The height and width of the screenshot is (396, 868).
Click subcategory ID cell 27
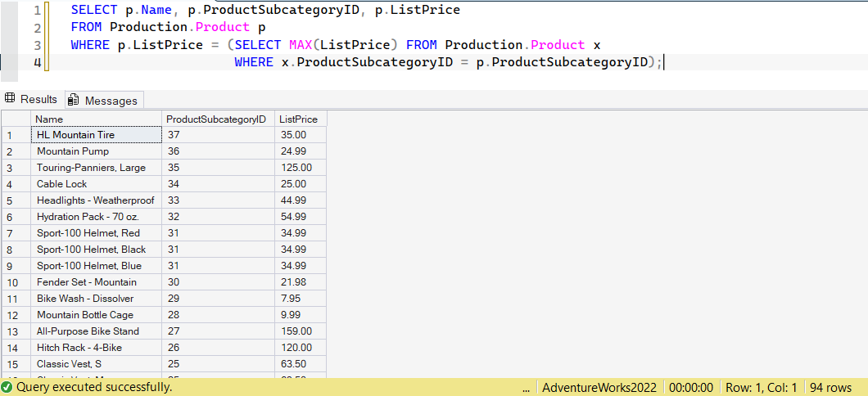[218, 331]
